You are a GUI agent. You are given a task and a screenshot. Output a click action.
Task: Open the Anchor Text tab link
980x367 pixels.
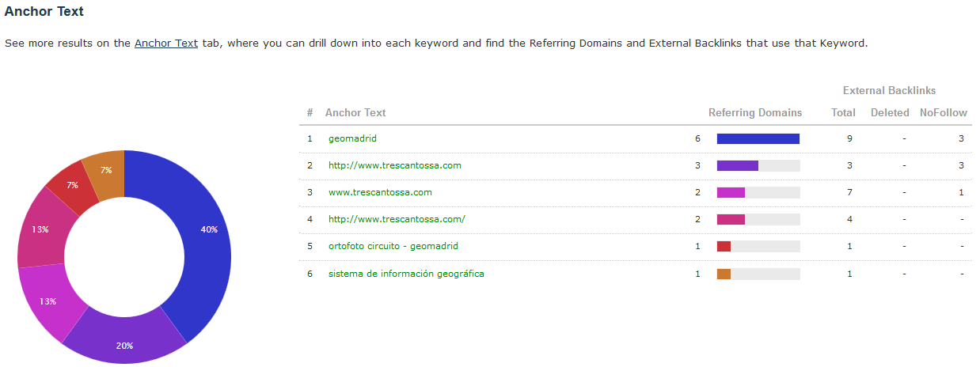[x=165, y=44]
